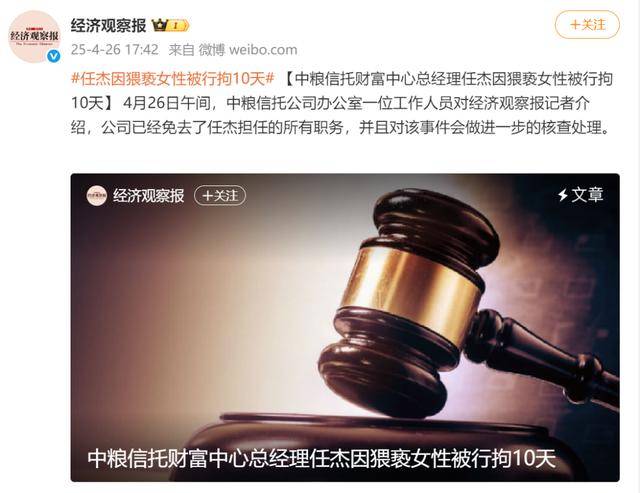640x493 pixels.
Task: Click the blue verified badge on avatar
Action: coord(53,56)
